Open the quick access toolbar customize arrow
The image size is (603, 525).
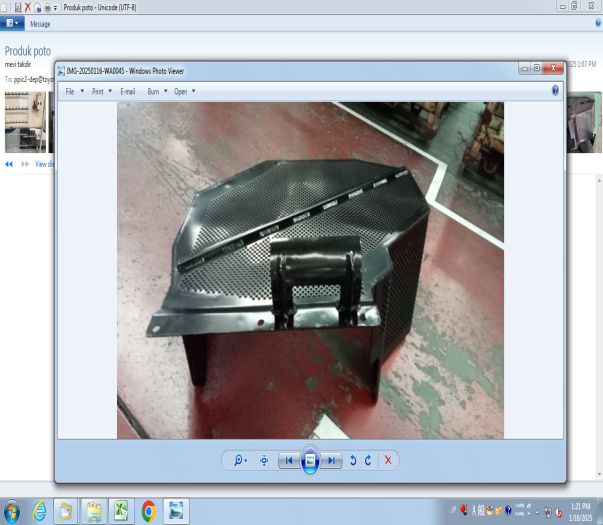pyautogui.click(x=55, y=8)
